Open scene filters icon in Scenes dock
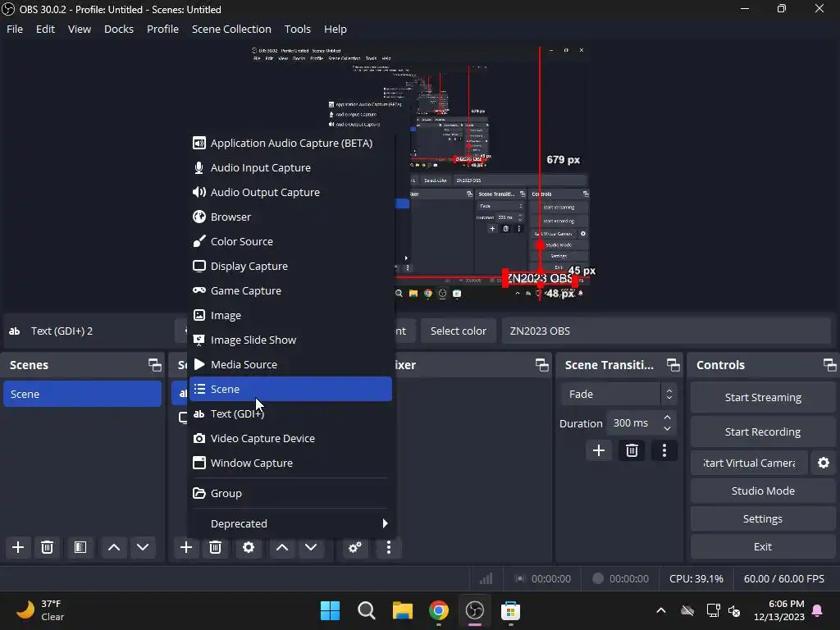This screenshot has width=840, height=630. point(80,547)
